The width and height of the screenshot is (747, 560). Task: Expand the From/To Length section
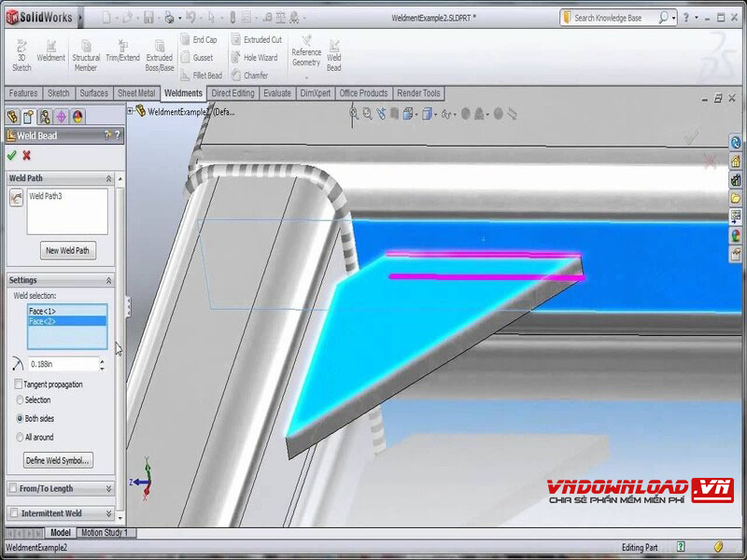(108, 488)
